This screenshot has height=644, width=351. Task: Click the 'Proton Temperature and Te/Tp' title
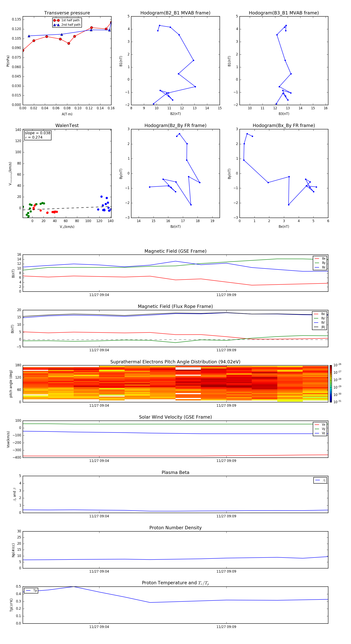(x=175, y=583)
